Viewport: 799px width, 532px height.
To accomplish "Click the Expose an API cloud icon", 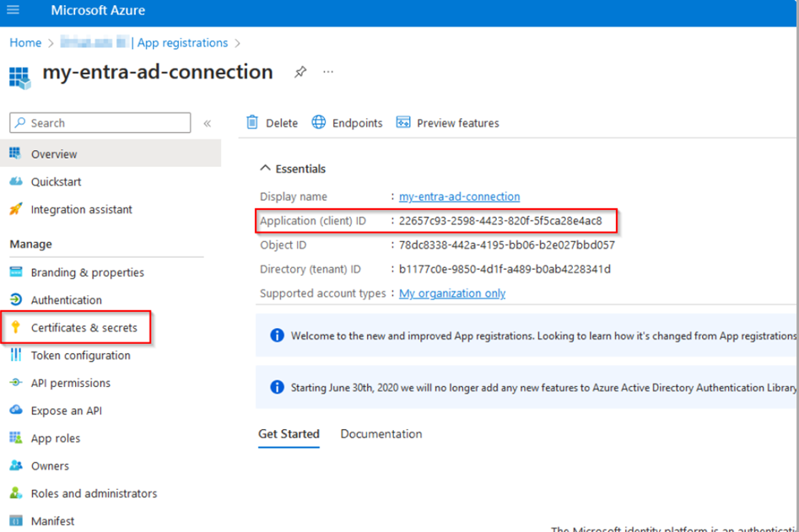I will pyautogui.click(x=16, y=410).
